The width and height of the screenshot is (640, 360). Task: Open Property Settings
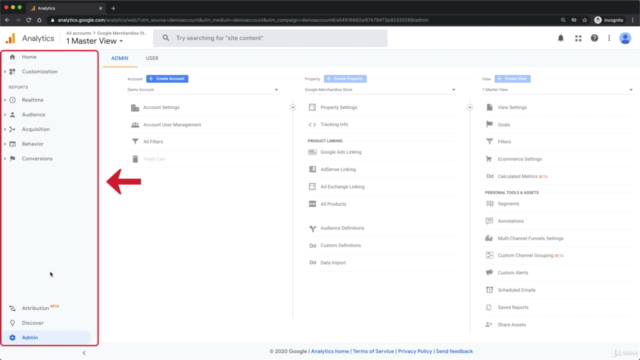[x=339, y=107]
